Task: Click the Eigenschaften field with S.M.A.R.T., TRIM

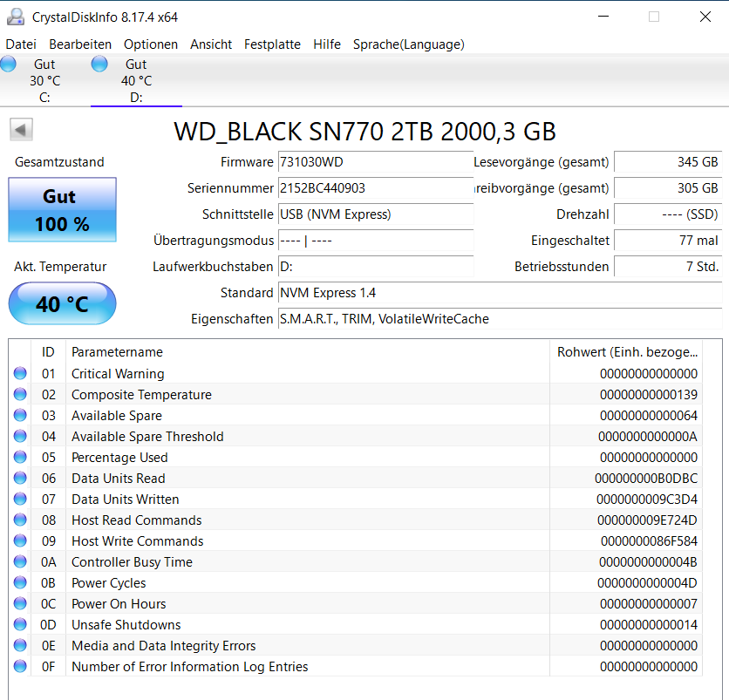Action: click(501, 319)
